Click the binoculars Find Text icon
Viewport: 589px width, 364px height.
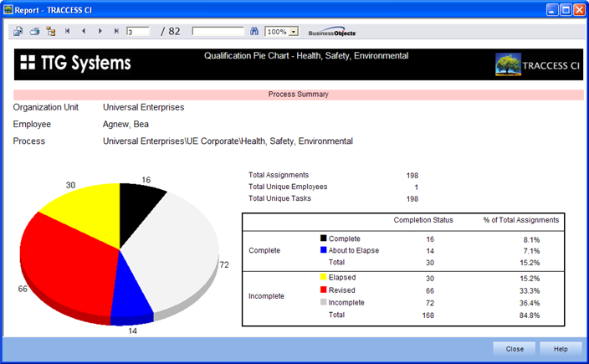[x=254, y=31]
